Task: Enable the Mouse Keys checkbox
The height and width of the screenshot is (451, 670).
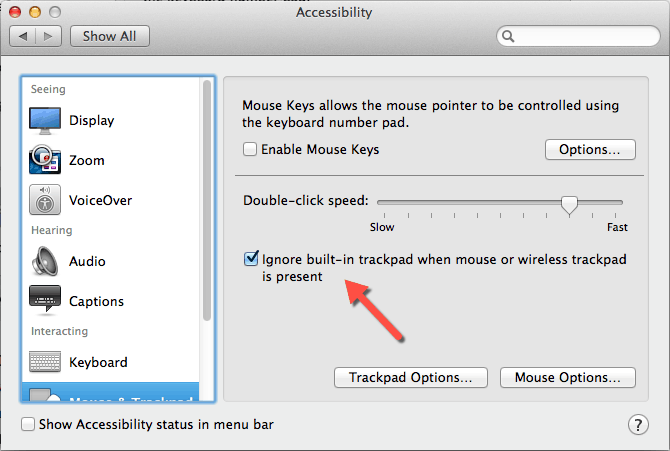Action: 250,149
